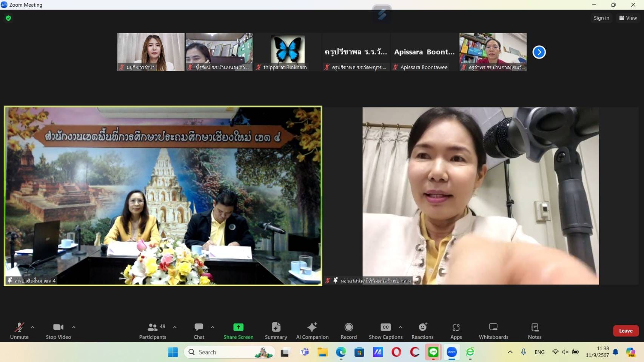Open the View layout menu
This screenshot has height=362, width=644.
628,18
